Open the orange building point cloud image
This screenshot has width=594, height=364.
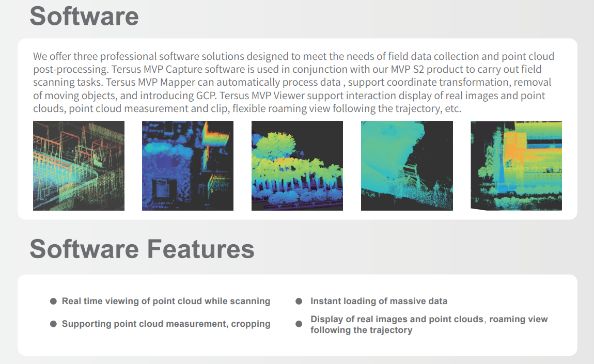point(516,166)
